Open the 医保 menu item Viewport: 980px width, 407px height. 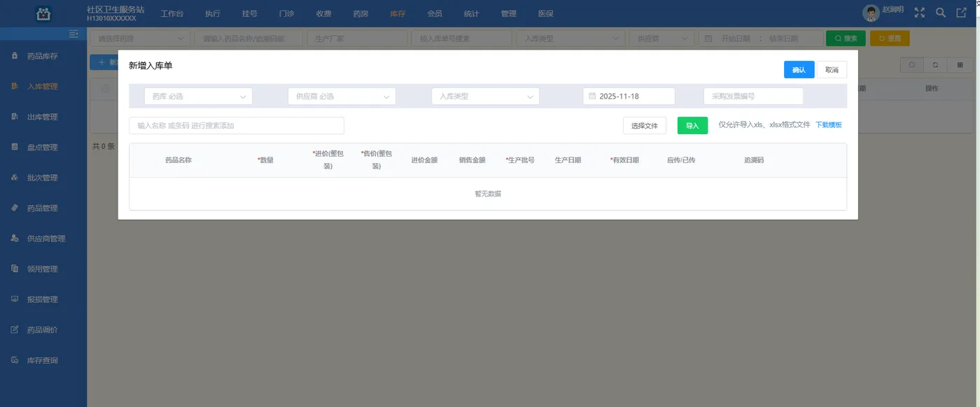click(x=545, y=13)
